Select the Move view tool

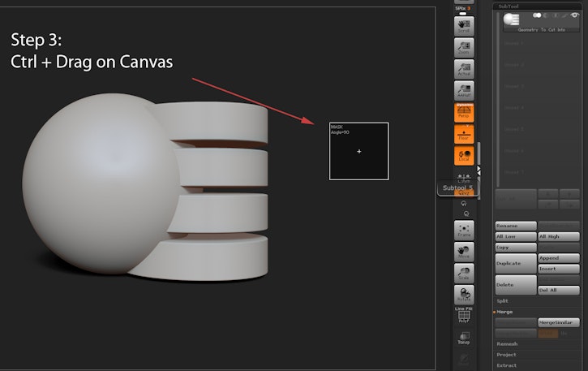(464, 252)
